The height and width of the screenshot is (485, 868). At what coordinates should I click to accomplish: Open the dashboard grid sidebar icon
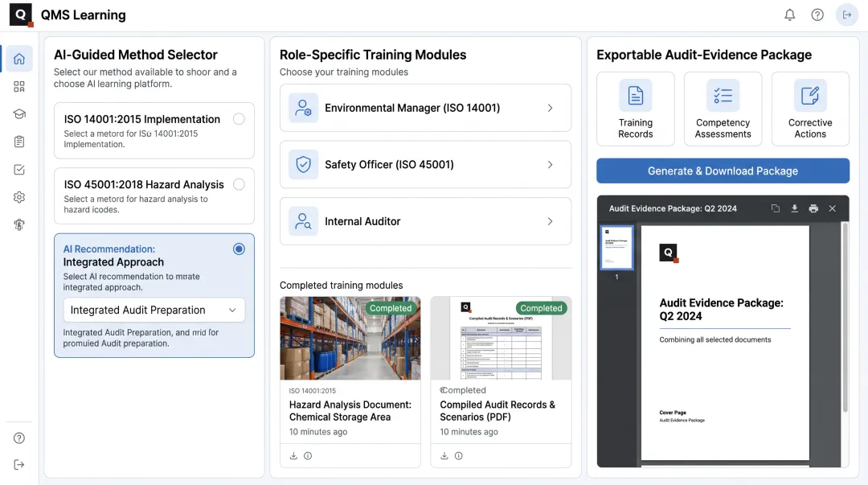pos(19,87)
